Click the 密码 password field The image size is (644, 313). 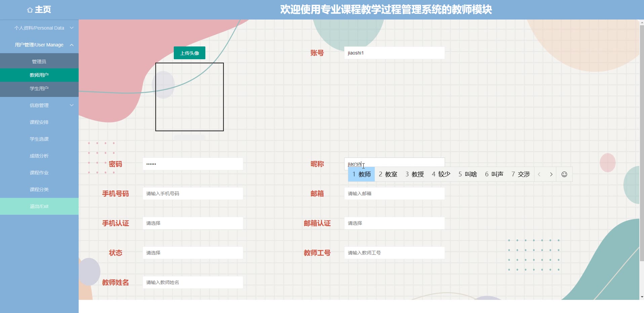click(193, 164)
